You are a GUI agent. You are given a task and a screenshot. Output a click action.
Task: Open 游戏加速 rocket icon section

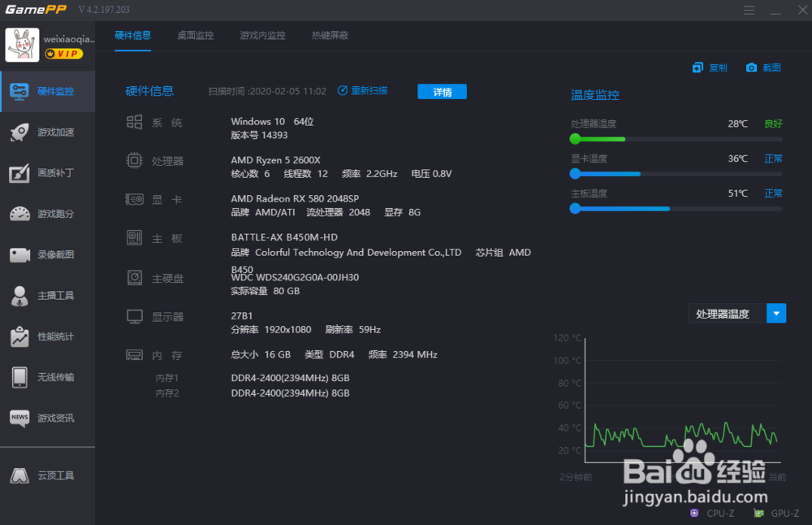[48, 132]
